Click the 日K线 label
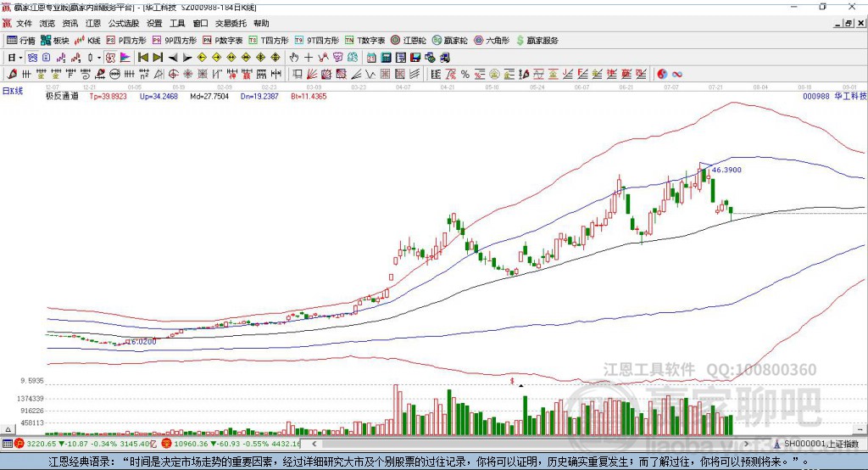This screenshot has width=868, height=470. tap(13, 91)
